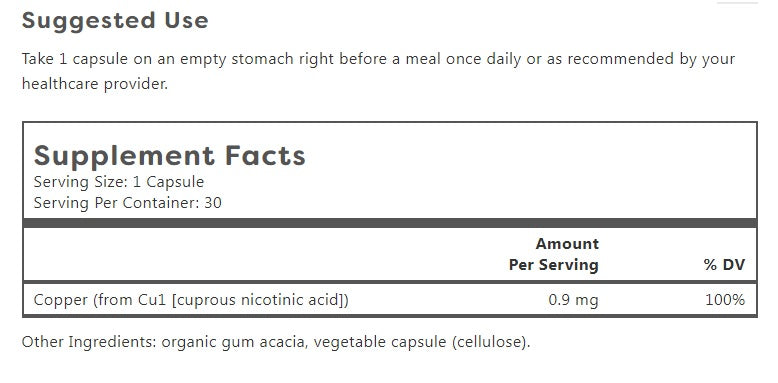Screen dimensions: 778x383
Task: Click the Supplement Facts heading
Action: pos(170,155)
